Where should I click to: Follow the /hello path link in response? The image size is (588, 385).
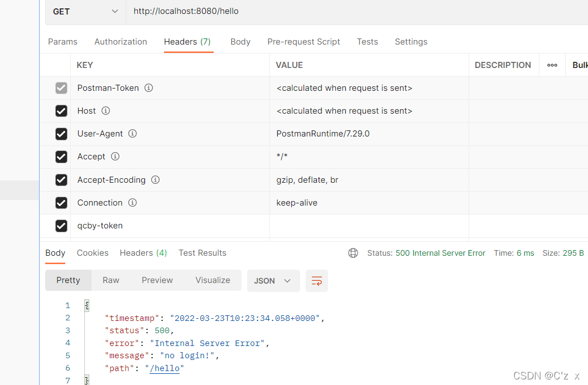click(166, 368)
